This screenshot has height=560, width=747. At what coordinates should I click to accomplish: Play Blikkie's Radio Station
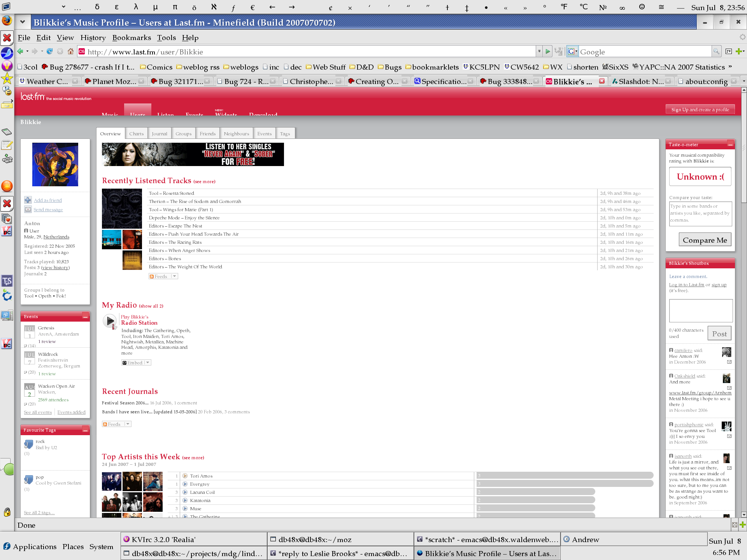click(110, 321)
